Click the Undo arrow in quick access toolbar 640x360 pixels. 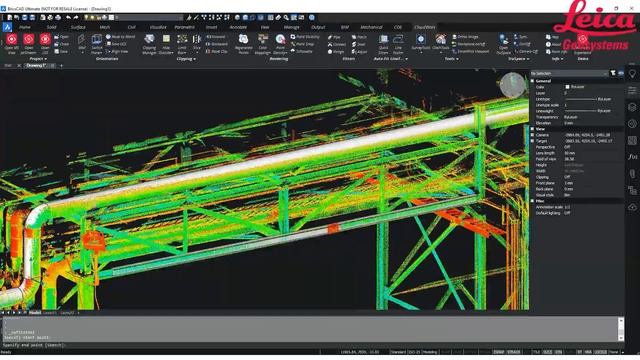point(68,18)
